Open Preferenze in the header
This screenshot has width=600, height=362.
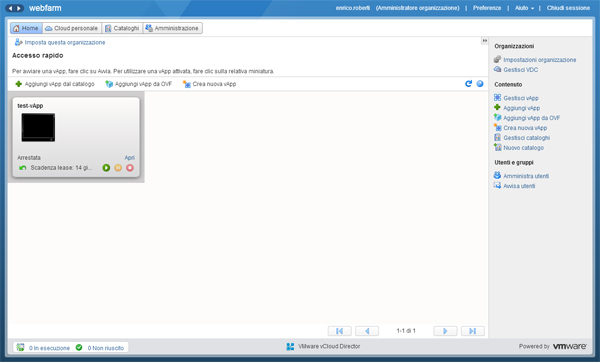point(487,8)
